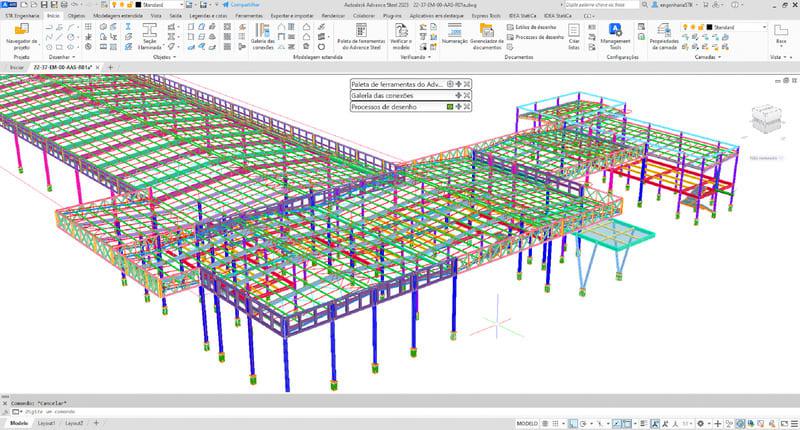Open Galeria das conexões in ribbon
Viewport: 800px width, 430px height.
263,36
